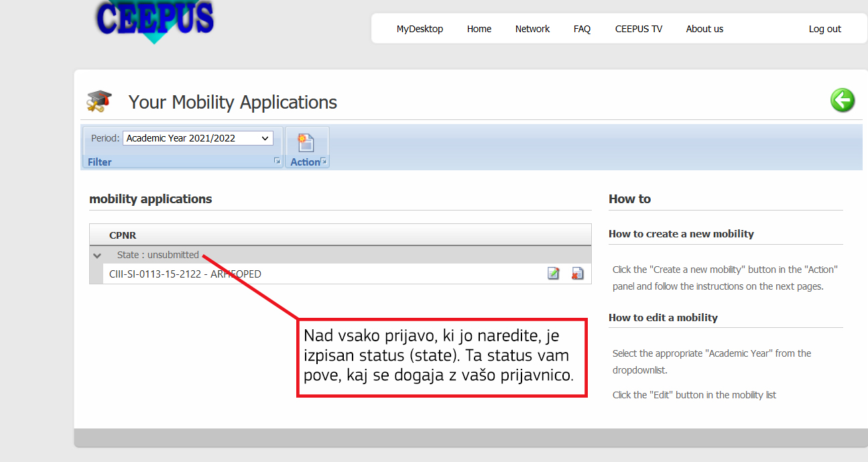The width and height of the screenshot is (868, 462).
Task: Click the Filter panel label
Action: coord(100,162)
